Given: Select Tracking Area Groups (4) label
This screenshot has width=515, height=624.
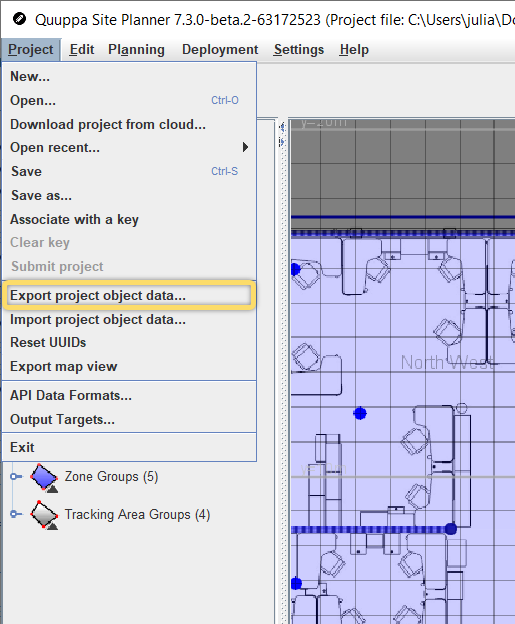Looking at the screenshot, I should point(137,515).
